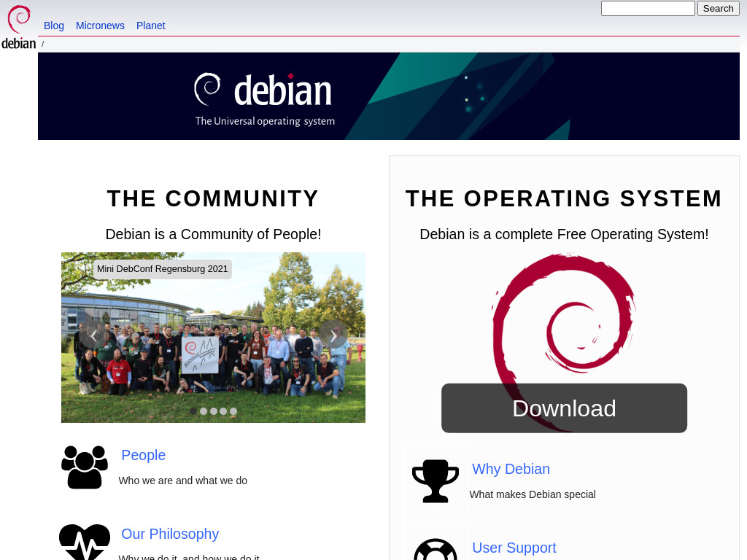Select the first carousel indicator dot
The height and width of the screenshot is (560, 747).
(x=193, y=411)
